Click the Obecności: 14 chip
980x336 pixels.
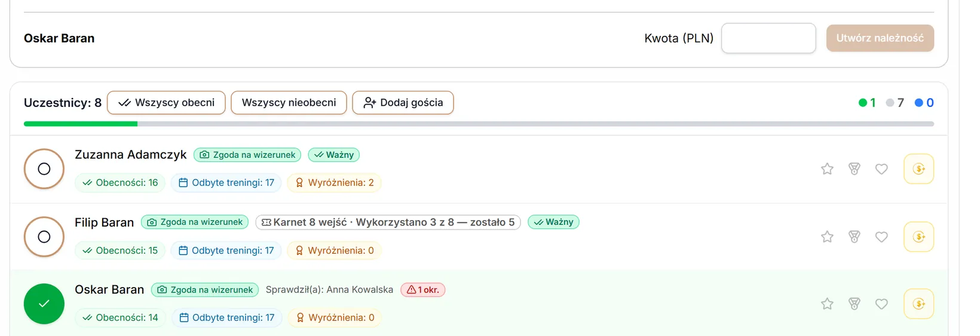pyautogui.click(x=120, y=317)
